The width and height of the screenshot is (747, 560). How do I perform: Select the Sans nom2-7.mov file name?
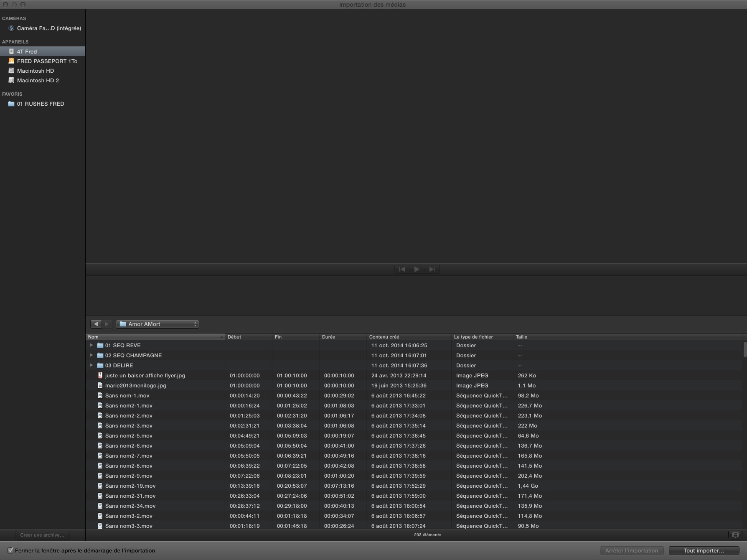pyautogui.click(x=129, y=456)
